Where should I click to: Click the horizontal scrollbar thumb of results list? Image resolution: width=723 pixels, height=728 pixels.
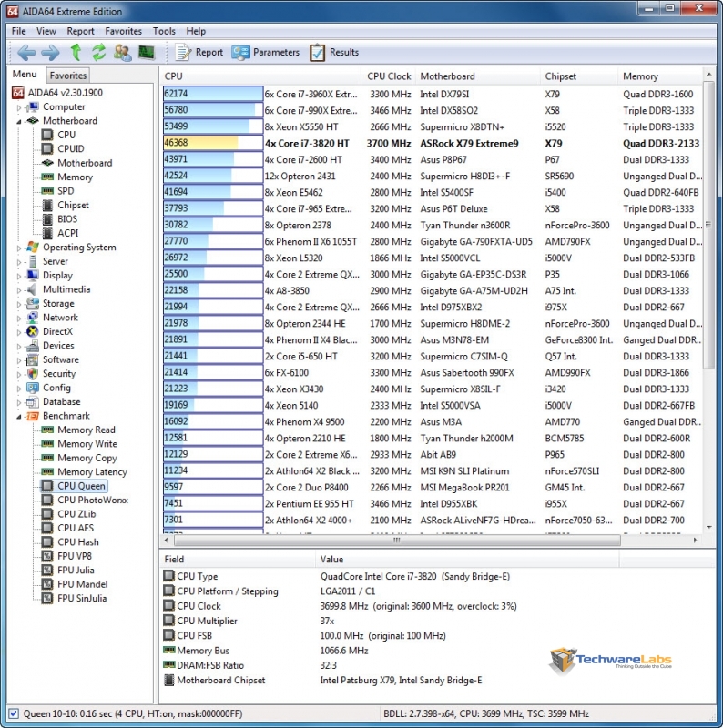(x=397, y=540)
